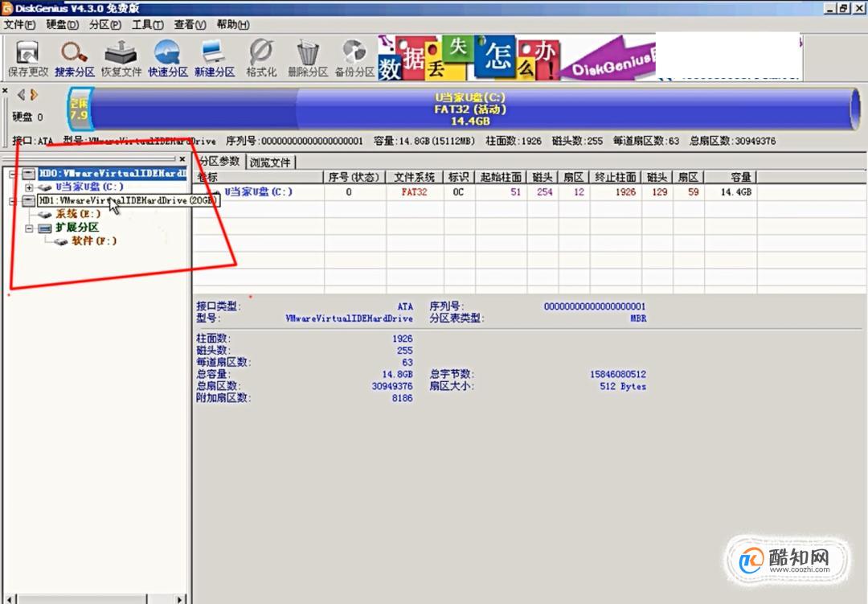The image size is (868, 604).
Task: Select U当家U盘 (C:) in the tree
Action: point(89,187)
